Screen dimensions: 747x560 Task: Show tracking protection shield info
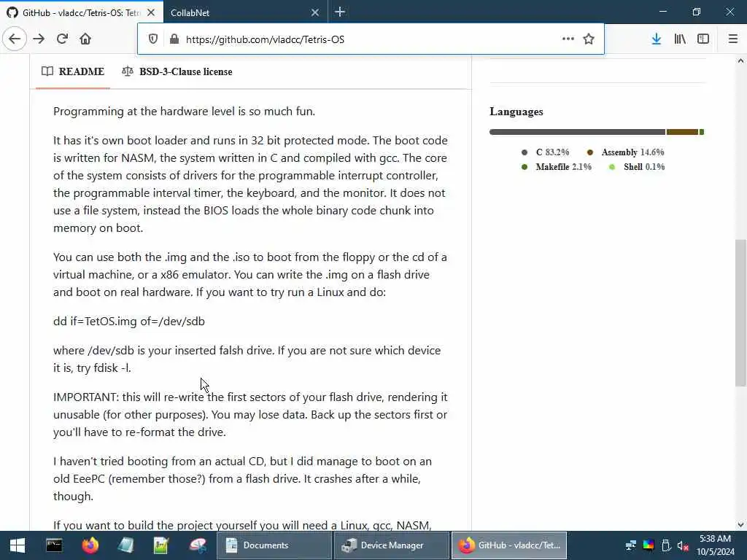153,39
